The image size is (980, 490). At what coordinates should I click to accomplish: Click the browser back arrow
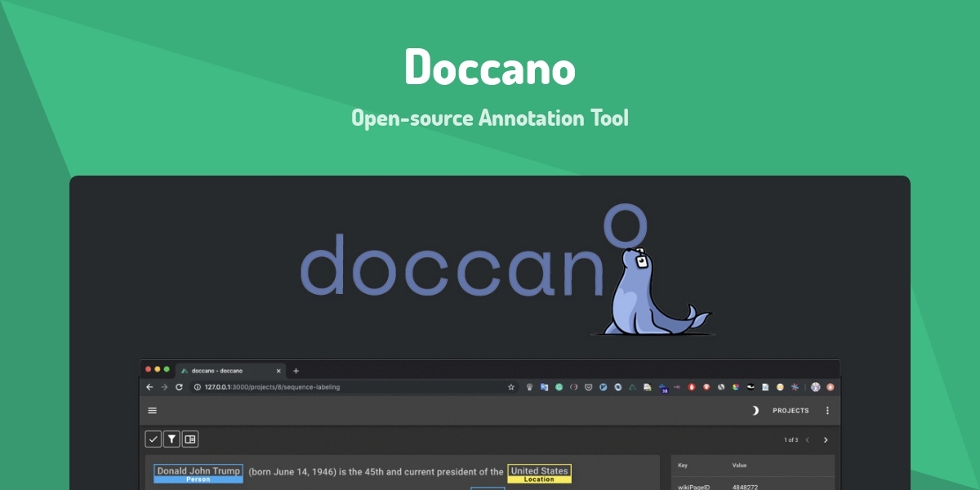coord(149,386)
